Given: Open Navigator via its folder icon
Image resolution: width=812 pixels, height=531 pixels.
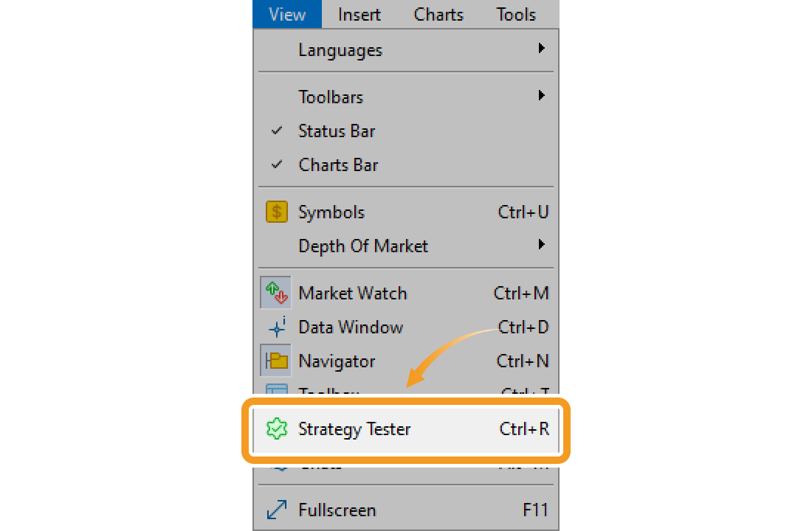Looking at the screenshot, I should [x=276, y=361].
